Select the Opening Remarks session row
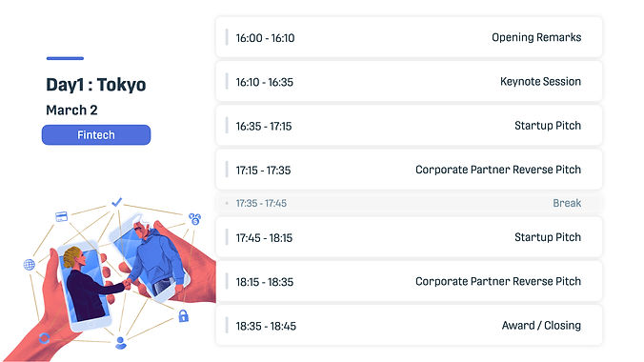The image size is (644, 362). click(x=409, y=37)
